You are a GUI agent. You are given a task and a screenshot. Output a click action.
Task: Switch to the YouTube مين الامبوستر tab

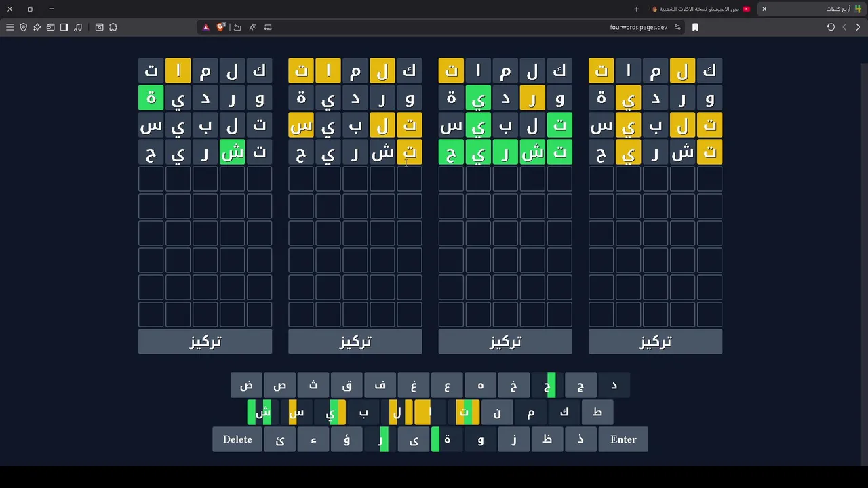[700, 9]
